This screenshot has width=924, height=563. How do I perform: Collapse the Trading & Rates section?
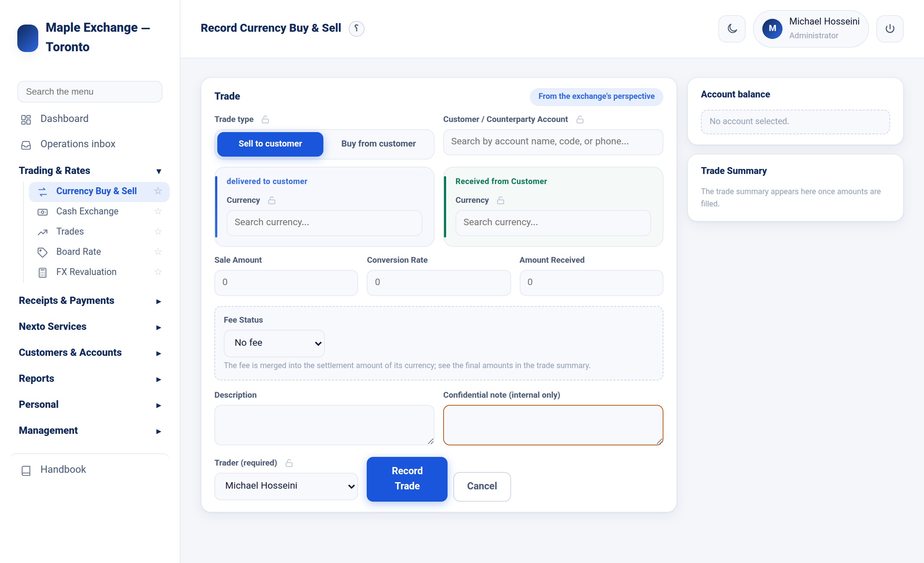point(90,171)
